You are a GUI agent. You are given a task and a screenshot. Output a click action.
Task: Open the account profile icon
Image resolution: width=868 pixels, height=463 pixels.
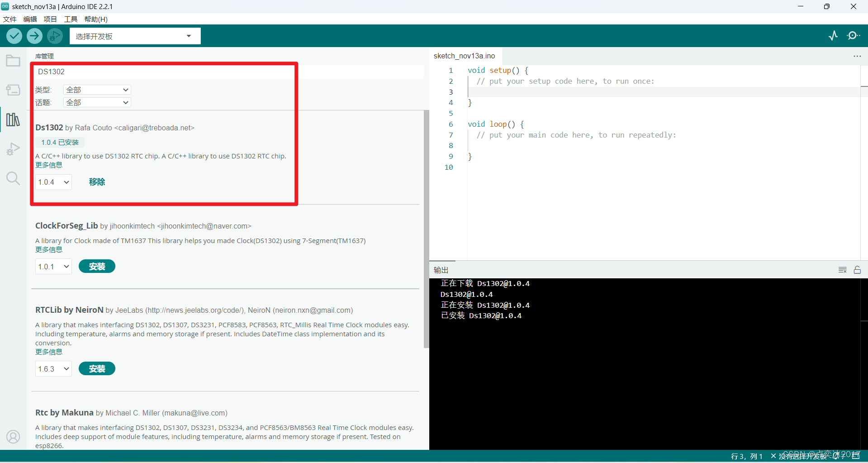click(x=13, y=437)
